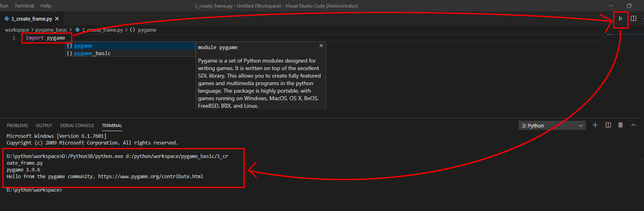Close the 1_create_frame.py tab
The image size is (644, 211).
point(57,19)
